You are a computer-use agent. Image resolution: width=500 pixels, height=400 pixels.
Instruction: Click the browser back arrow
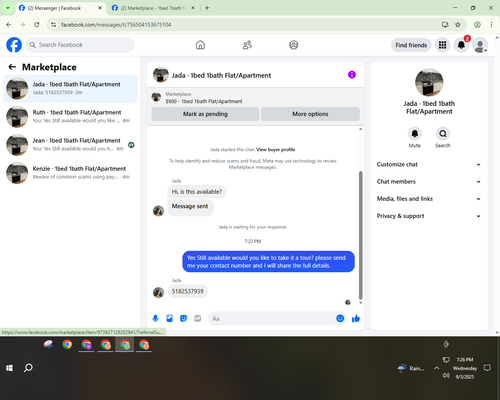point(9,24)
